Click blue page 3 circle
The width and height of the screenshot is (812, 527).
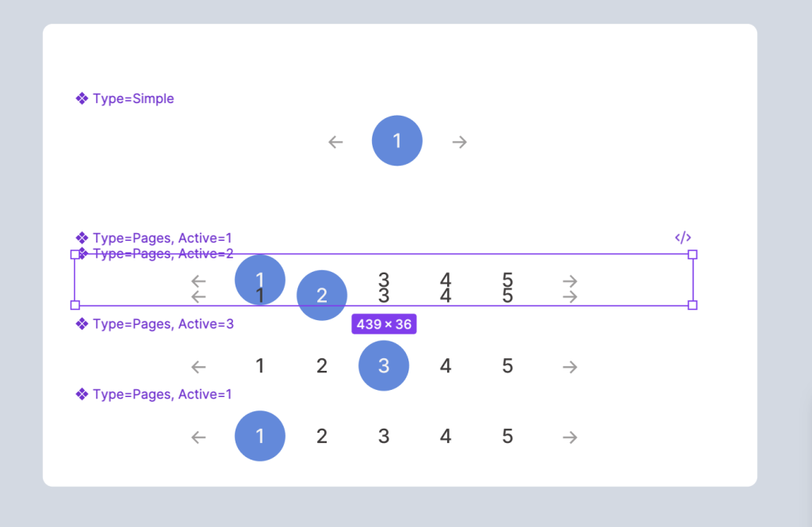coord(384,365)
